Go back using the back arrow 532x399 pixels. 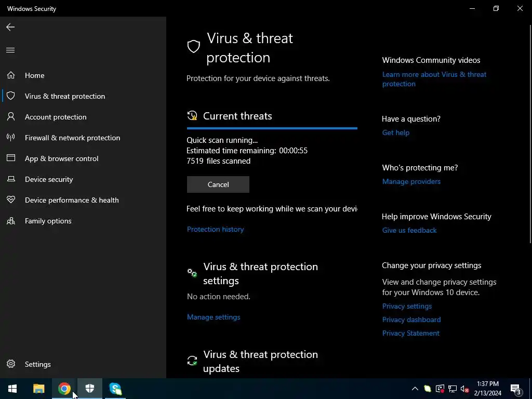point(10,27)
